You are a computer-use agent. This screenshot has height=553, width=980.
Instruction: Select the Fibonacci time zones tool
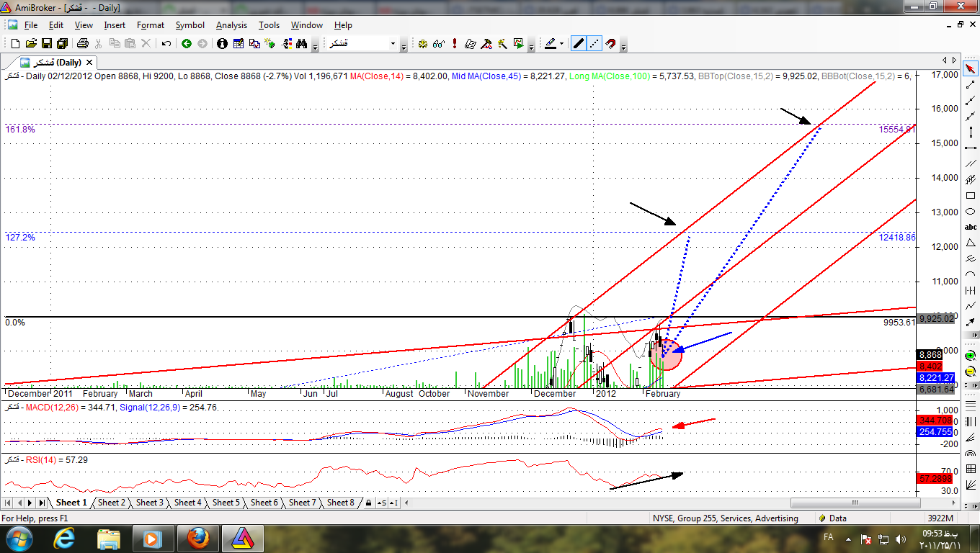(x=970, y=290)
